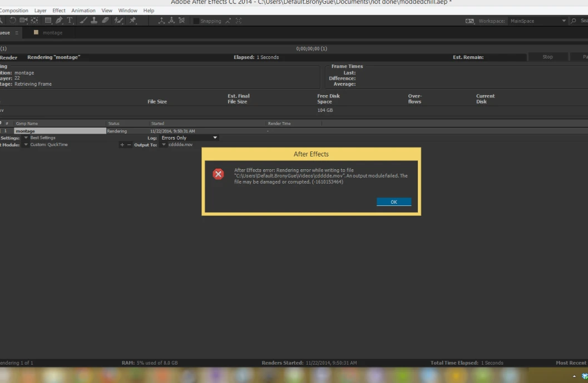Screen dimensions: 588x383
Task: Open the Render Queue panel menu icon
Action: (x=17, y=33)
